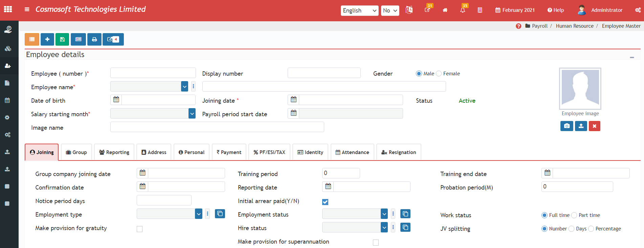Choose Part time work status
The height and width of the screenshot is (248, 644).
(574, 215)
